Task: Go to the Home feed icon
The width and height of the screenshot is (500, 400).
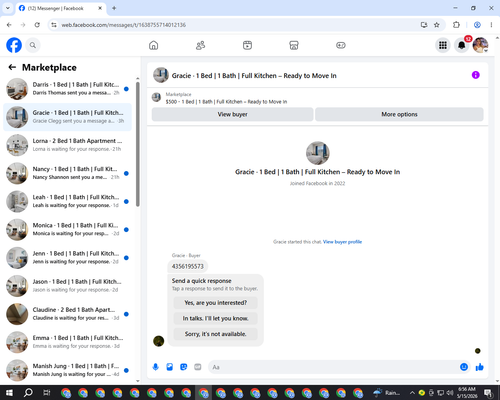Action: pyautogui.click(x=154, y=45)
